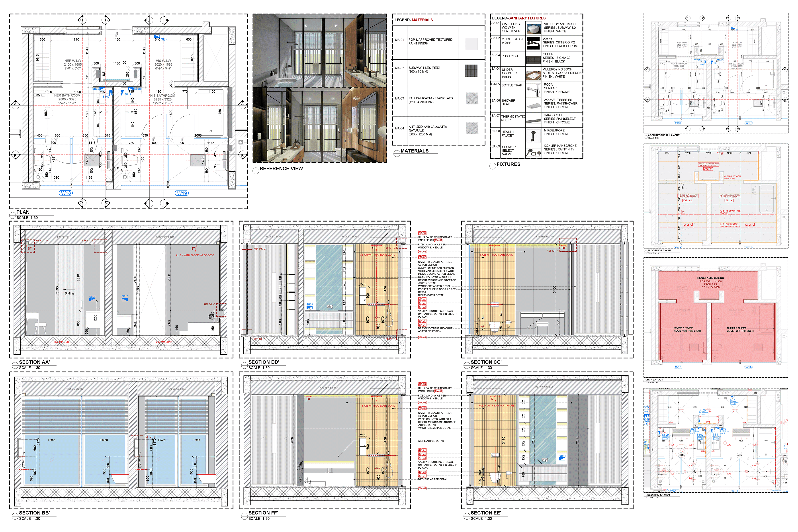This screenshot has height=532, width=798.
Task: Open the Architectural Layout drawing thumbnail
Action: pyautogui.click(x=716, y=73)
